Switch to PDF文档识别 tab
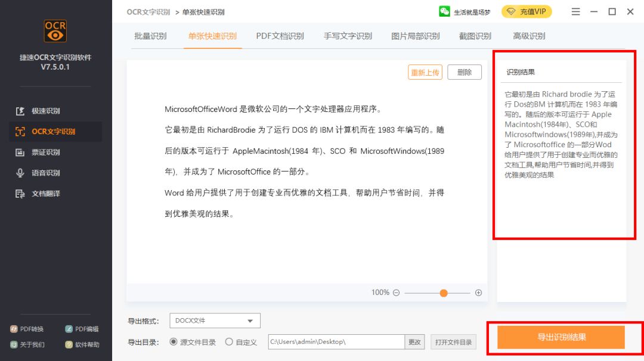The height and width of the screenshot is (361, 644). (280, 36)
